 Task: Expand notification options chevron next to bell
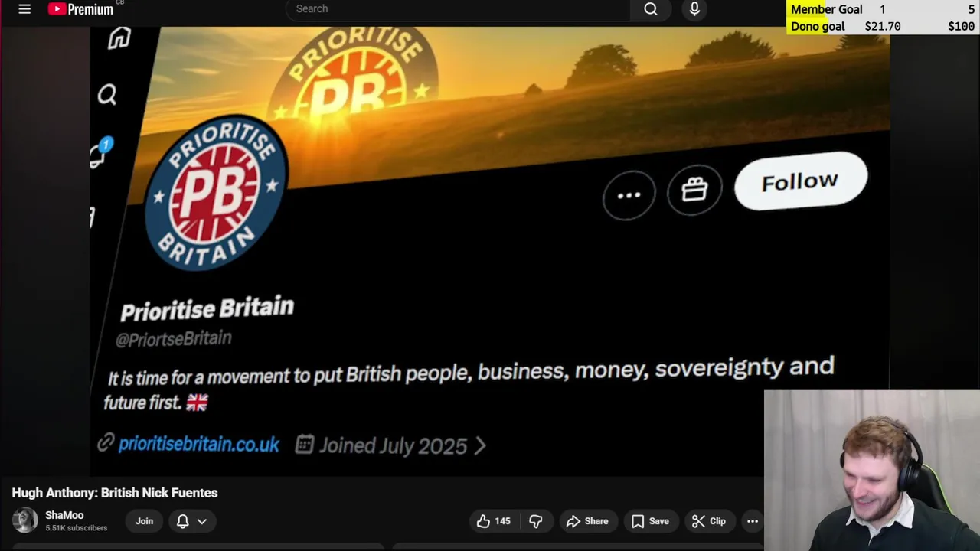coord(202,521)
